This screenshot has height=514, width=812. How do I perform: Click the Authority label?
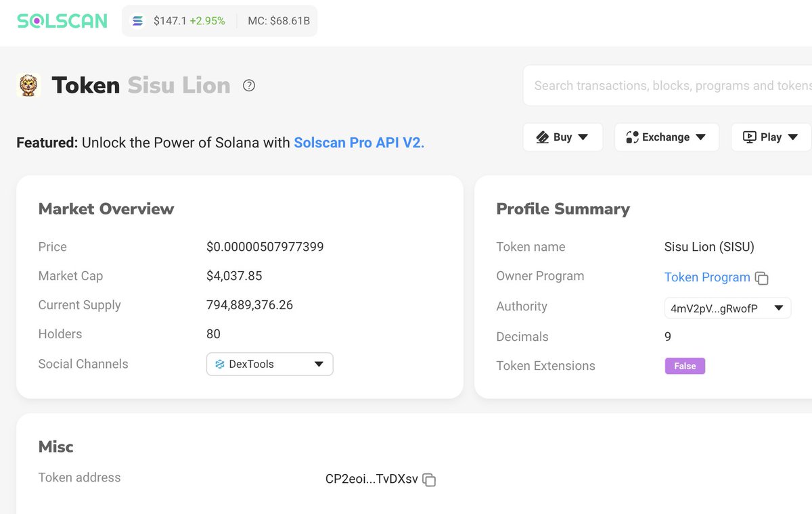point(522,306)
